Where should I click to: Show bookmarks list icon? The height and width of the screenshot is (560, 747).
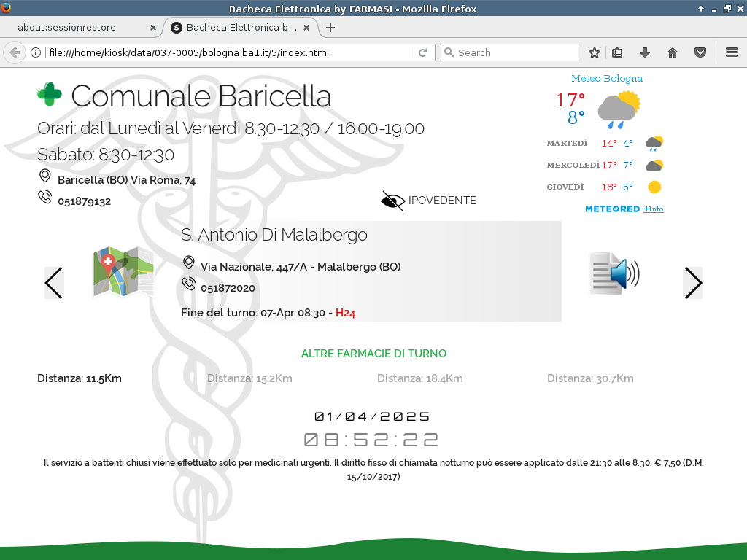pyautogui.click(x=617, y=52)
